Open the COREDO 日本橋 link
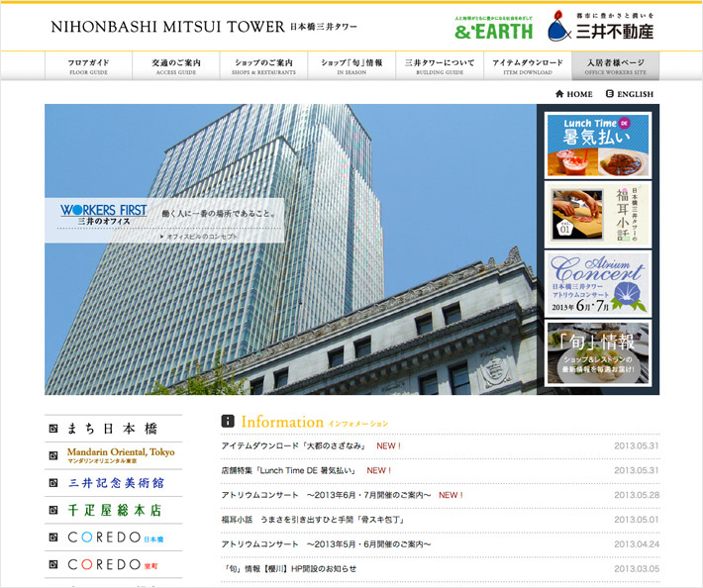This screenshot has height=588, width=703. click(x=113, y=537)
